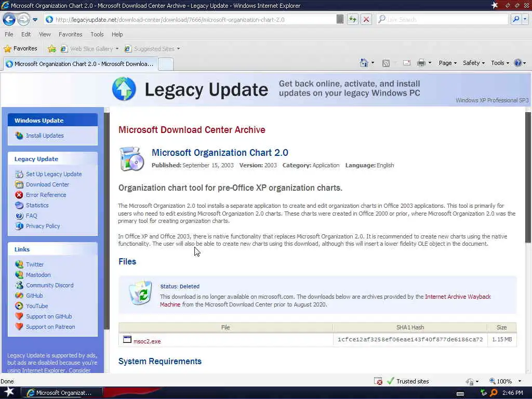Click the browser Forward arrow button

pyautogui.click(x=23, y=19)
